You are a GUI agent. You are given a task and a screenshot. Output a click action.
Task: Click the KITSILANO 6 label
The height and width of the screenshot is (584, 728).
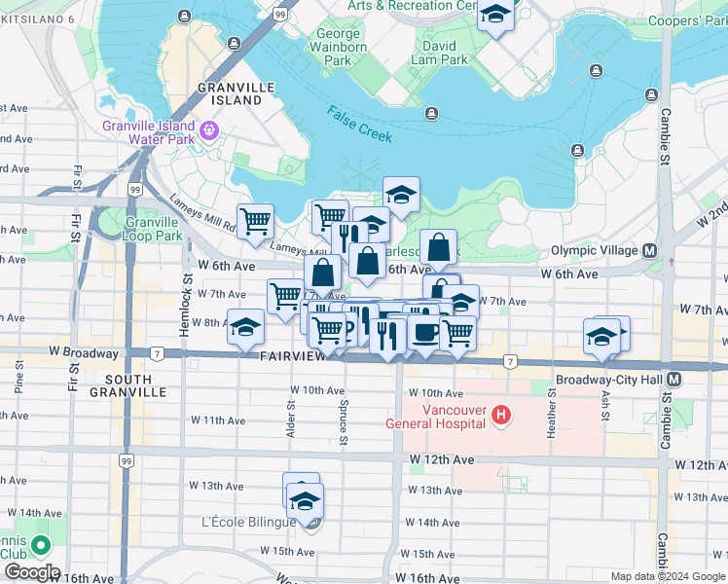click(x=38, y=19)
